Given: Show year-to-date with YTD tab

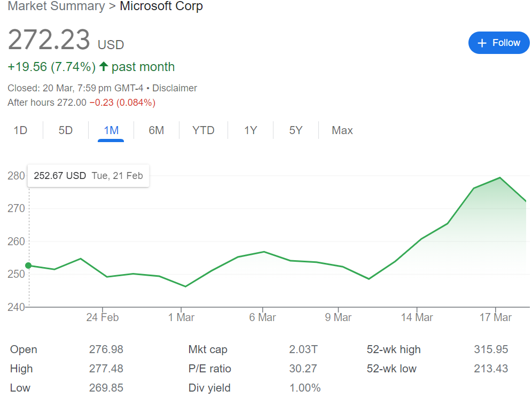Looking at the screenshot, I should (x=204, y=130).
